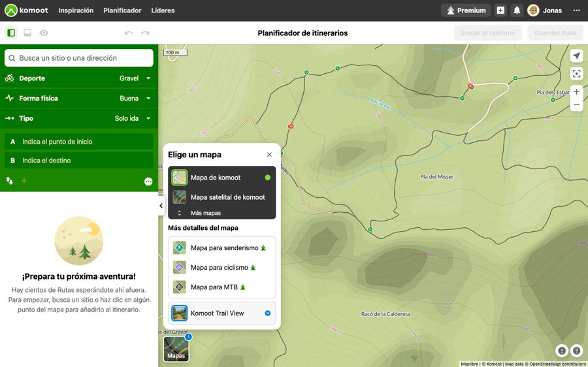Click the fit-to-screen focus icon
The height and width of the screenshot is (367, 588).
(576, 74)
